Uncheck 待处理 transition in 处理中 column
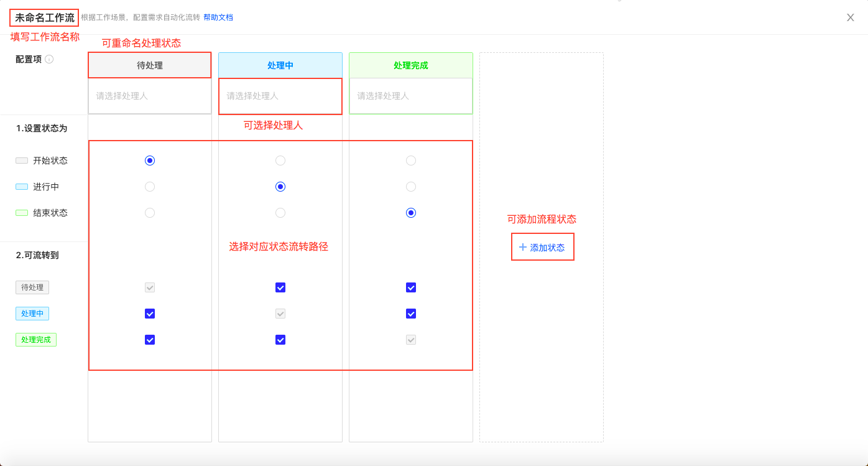The height and width of the screenshot is (466, 868). 280,287
